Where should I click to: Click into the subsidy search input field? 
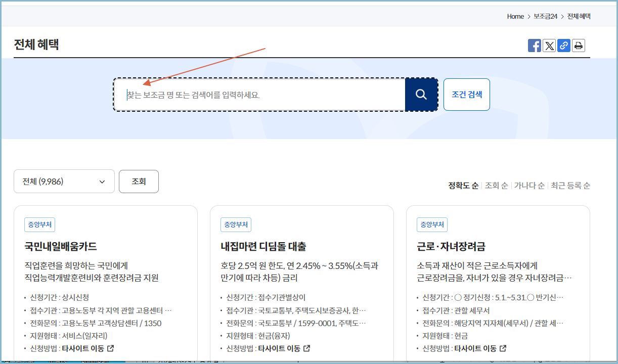point(253,94)
